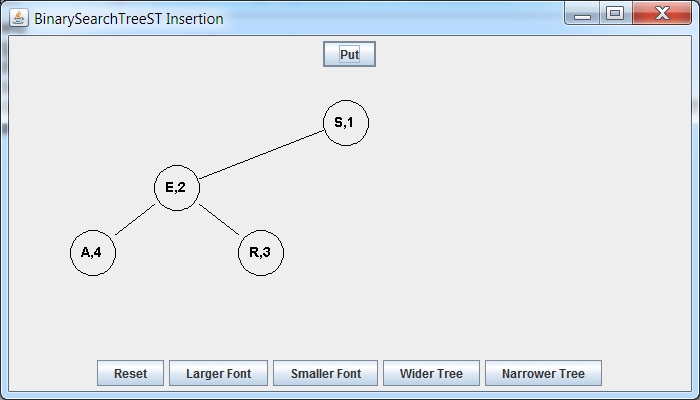The width and height of the screenshot is (700, 400).
Task: Shrink text using Smaller Font button
Action: 325,373
